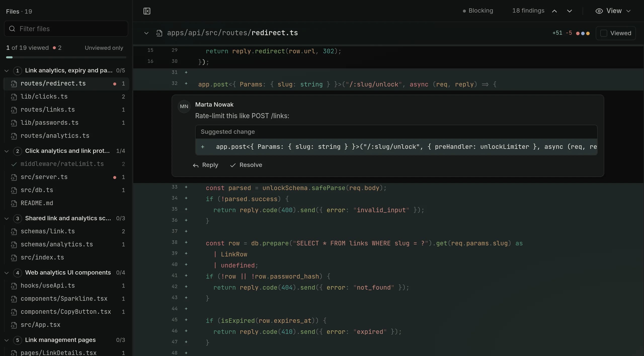Screen dimensions: 644x356
Task: Click the search icon in Filter files
Action: 12,29
